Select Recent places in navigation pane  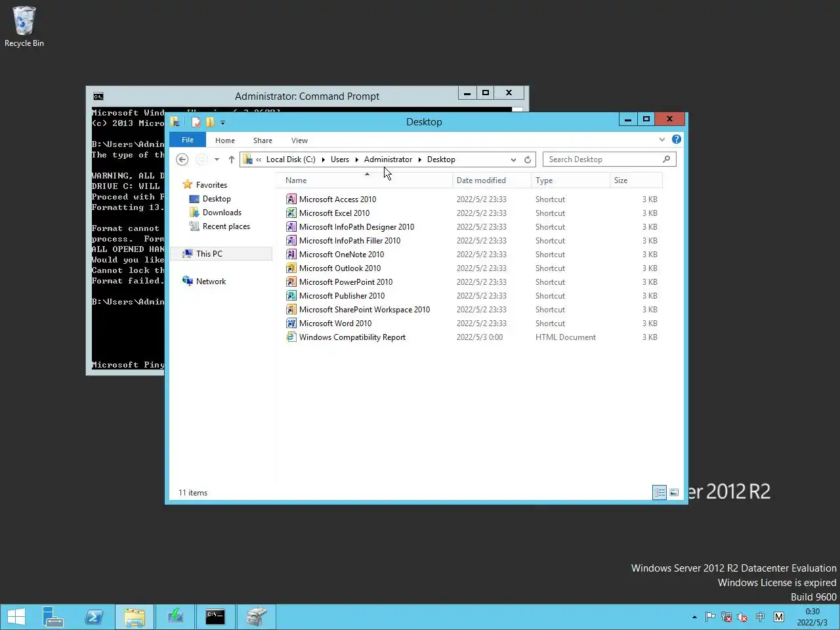(226, 226)
